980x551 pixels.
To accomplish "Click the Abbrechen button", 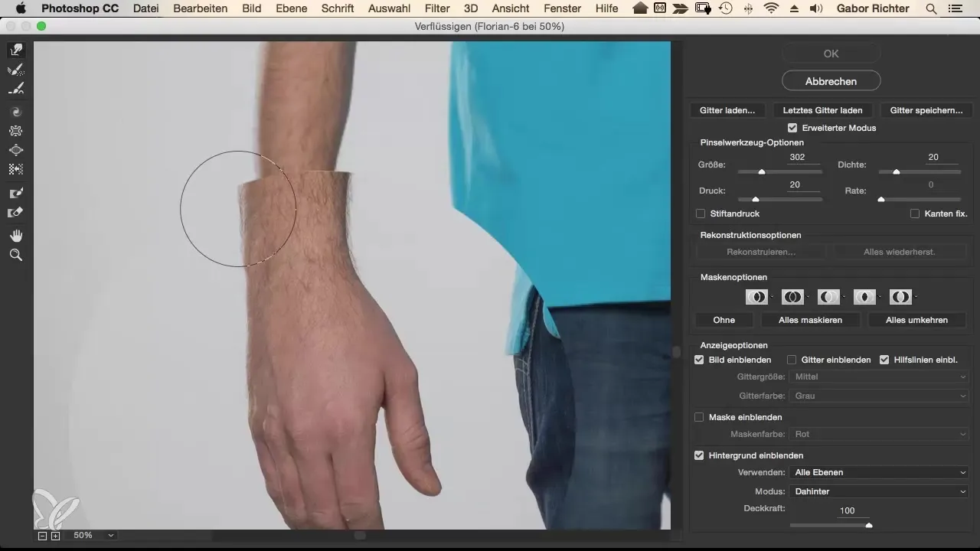I will (x=831, y=81).
